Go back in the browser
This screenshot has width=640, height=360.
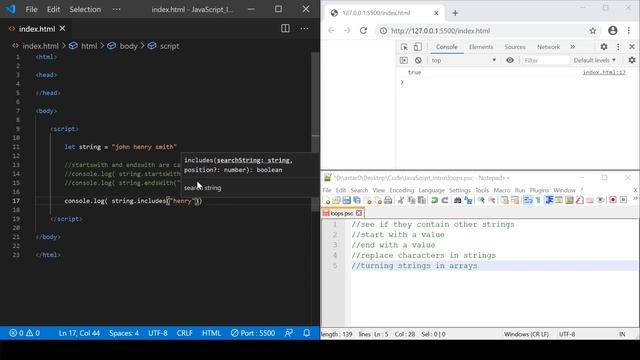tap(331, 31)
